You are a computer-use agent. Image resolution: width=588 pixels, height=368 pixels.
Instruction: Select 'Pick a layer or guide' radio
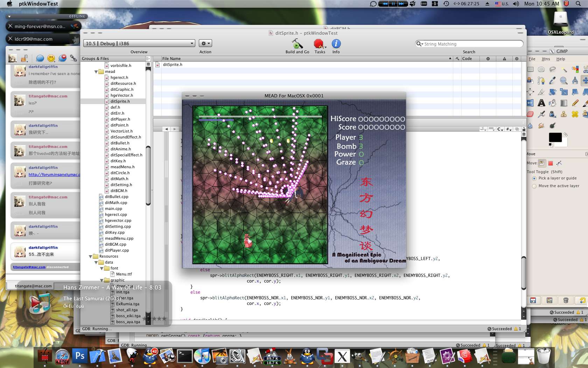534,178
